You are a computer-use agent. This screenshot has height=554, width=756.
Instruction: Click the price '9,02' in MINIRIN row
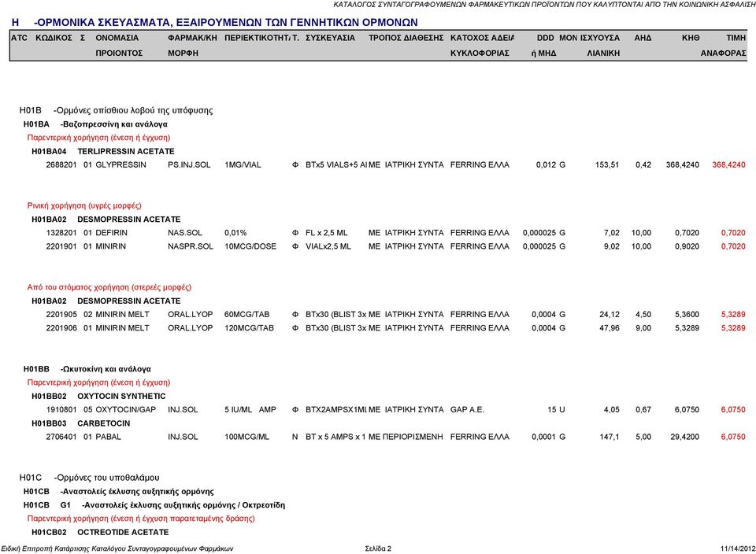coord(611,246)
